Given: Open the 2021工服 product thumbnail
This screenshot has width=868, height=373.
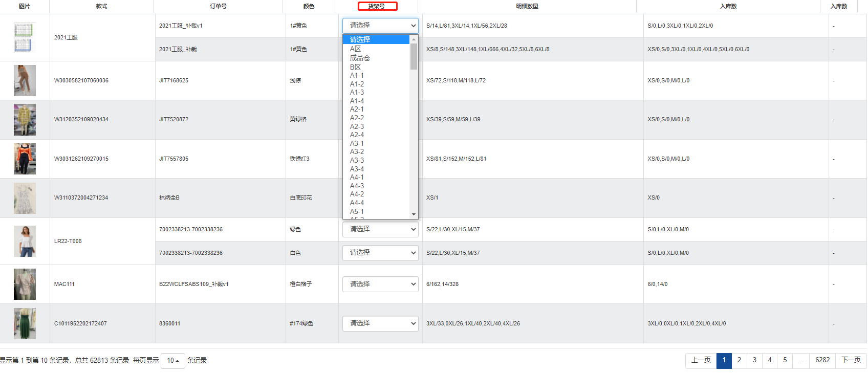Looking at the screenshot, I should (24, 37).
